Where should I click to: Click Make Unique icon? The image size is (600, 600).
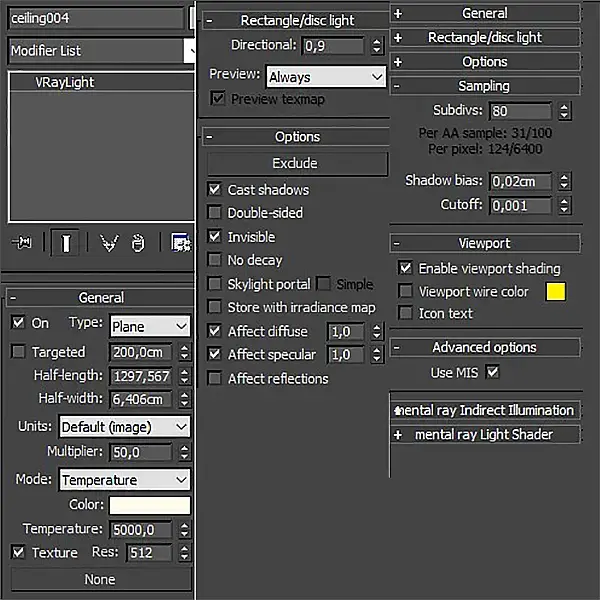coord(109,243)
